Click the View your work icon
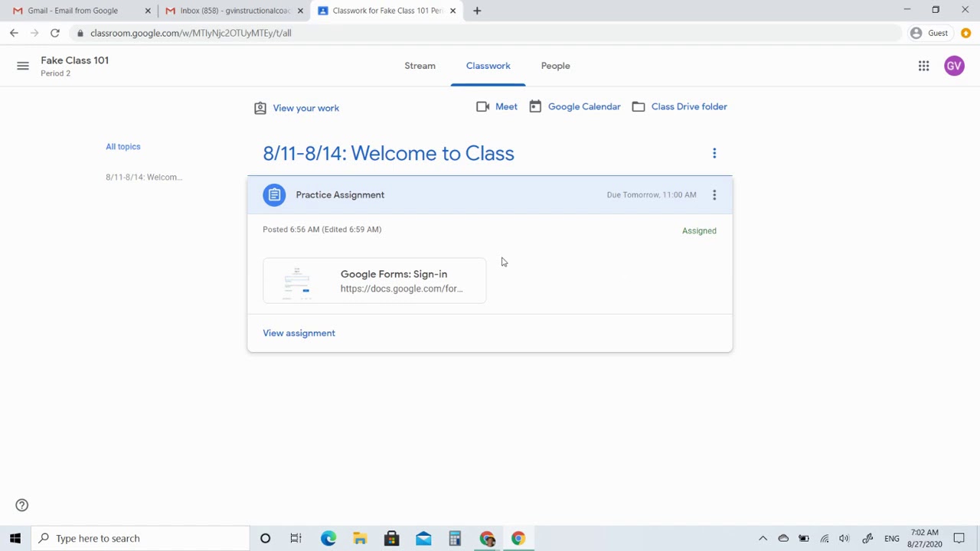980x551 pixels. pos(260,108)
